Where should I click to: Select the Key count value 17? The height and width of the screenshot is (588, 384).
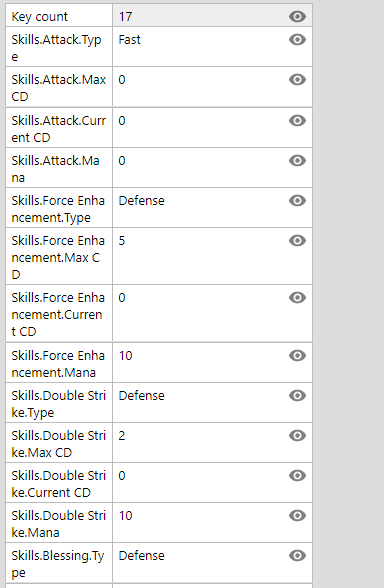[x=125, y=16]
